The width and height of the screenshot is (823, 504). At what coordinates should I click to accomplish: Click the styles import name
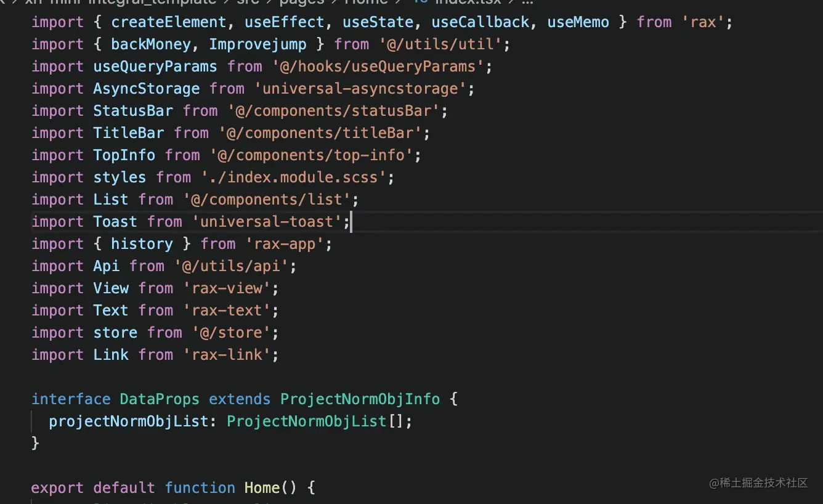click(120, 177)
